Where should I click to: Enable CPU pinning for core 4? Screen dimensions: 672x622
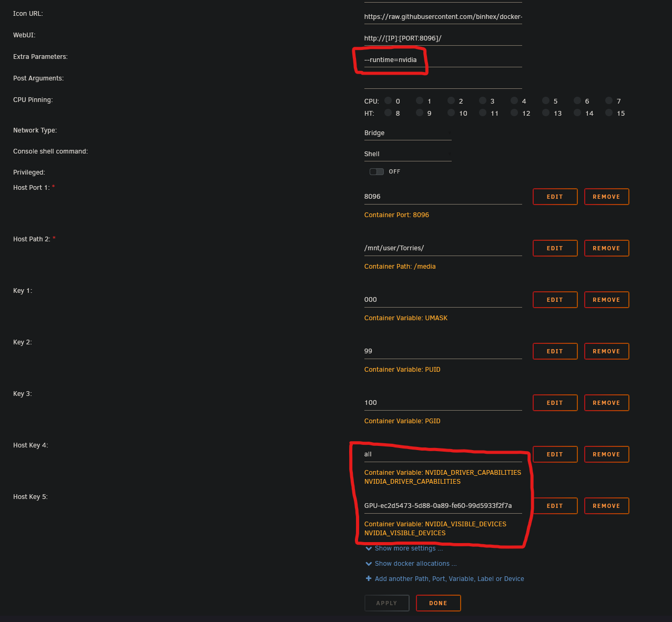click(x=514, y=100)
